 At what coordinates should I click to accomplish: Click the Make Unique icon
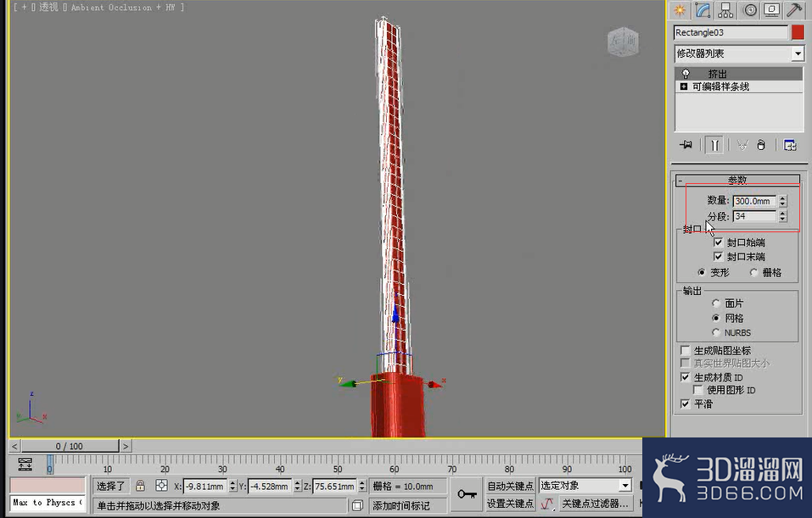[x=742, y=145]
